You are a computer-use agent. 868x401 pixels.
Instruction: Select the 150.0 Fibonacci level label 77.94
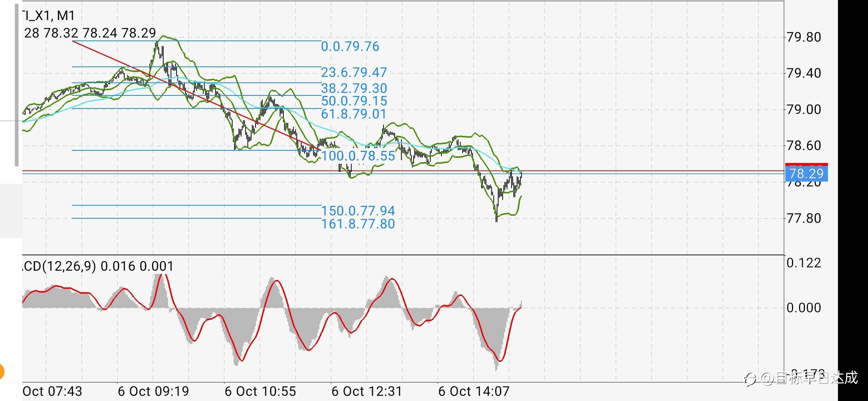coord(358,211)
